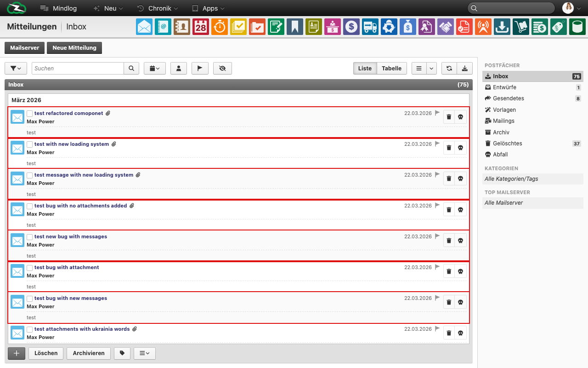Open the olive profile document app icon
The image size is (588, 368).
click(314, 27)
